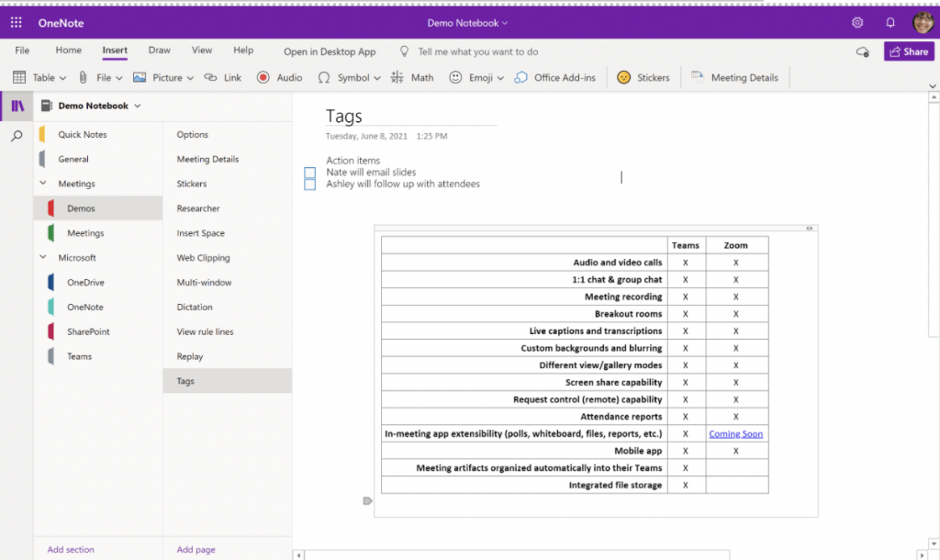940x560 pixels.
Task: Switch to the View tab
Action: click(x=201, y=50)
